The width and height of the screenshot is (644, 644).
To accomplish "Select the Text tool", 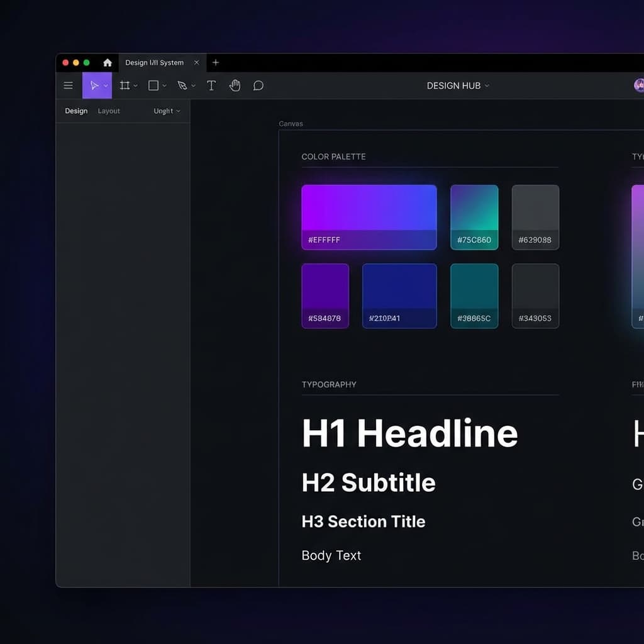I will [x=211, y=86].
